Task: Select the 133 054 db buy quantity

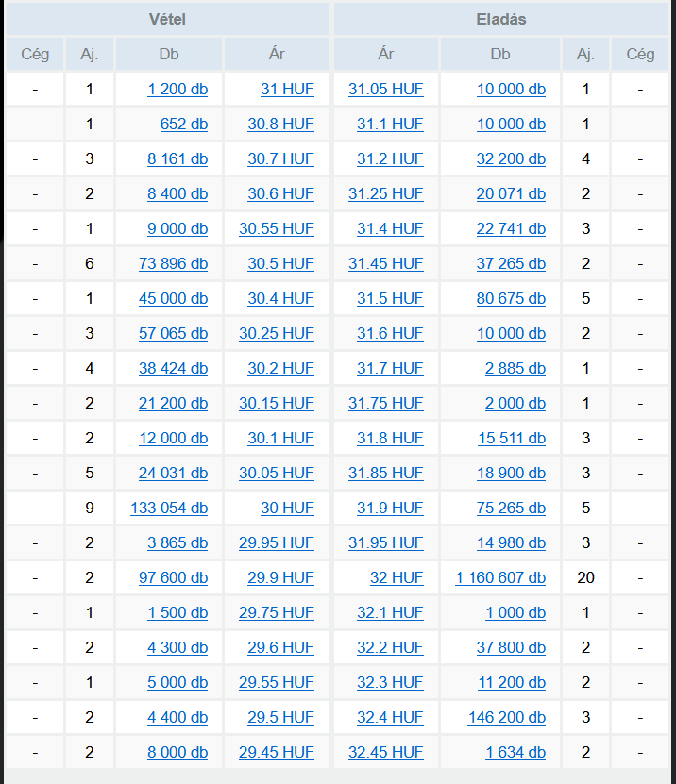Action: (169, 508)
